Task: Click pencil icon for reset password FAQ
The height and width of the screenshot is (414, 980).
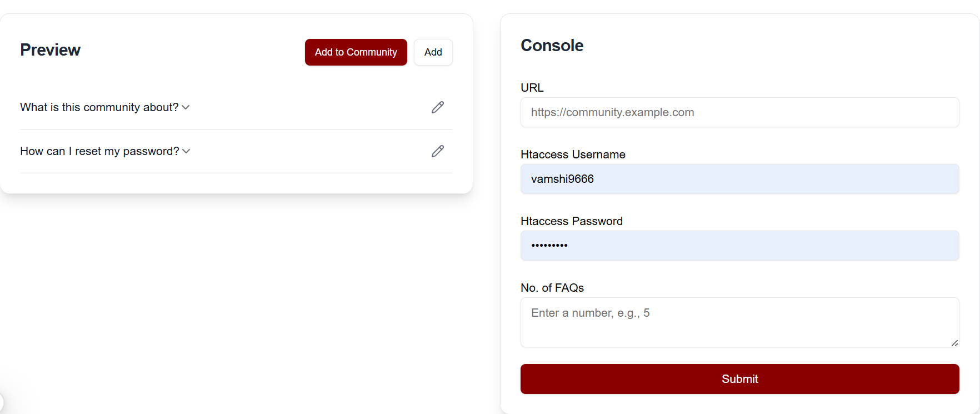Action: (438, 151)
